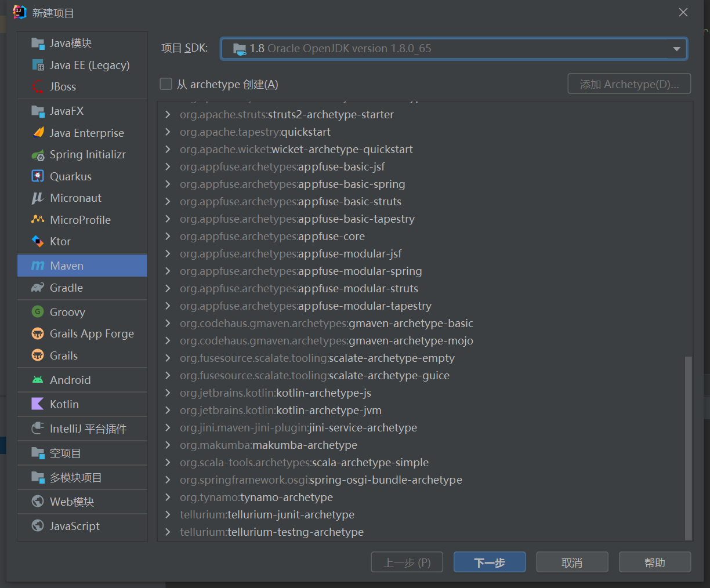Click the JDK folder icon in SDK field
The width and height of the screenshot is (710, 588).
[x=240, y=49]
